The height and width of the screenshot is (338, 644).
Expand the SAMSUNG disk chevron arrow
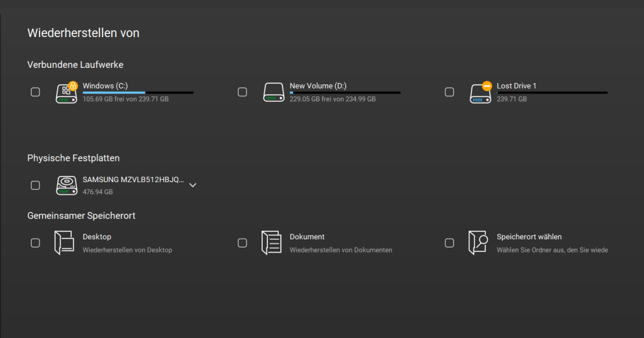[193, 185]
